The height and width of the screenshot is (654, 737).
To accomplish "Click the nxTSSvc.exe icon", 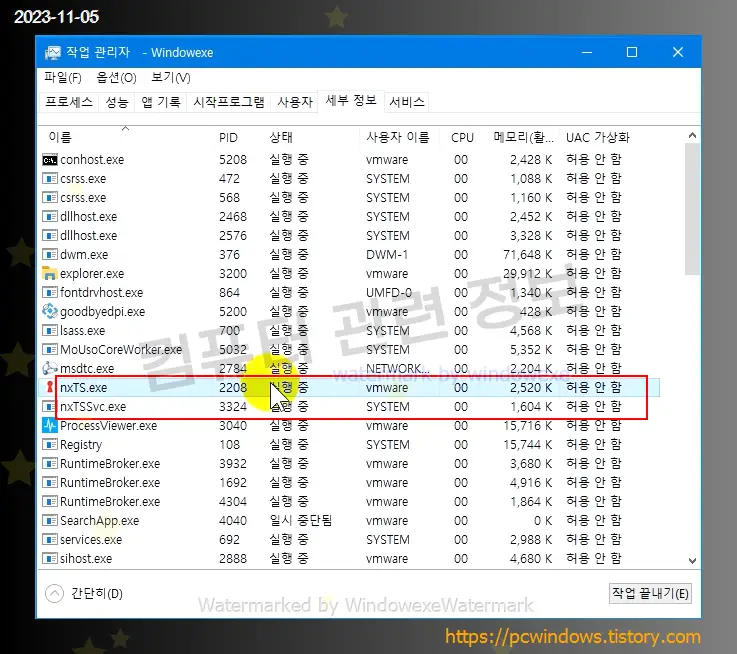I will click(x=50, y=407).
